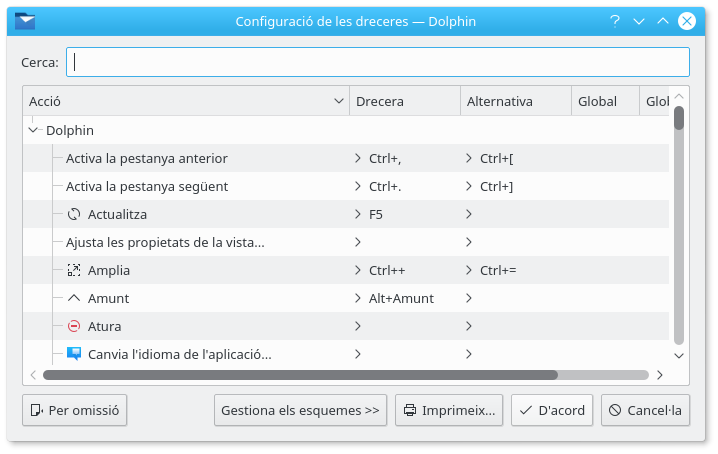Expand the Alt+Amunt shortcut entry
Viewport: 718px width, 454px height.
[358, 298]
